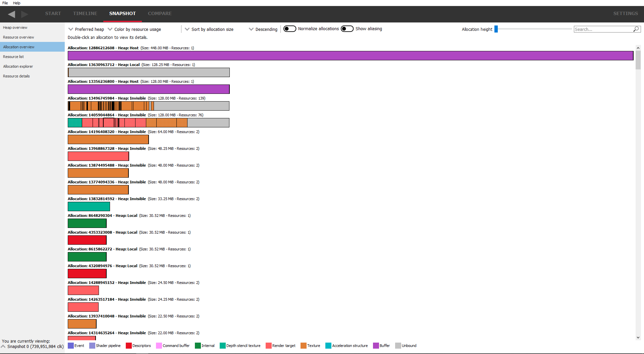Toggle Normalize allocations switch
644x354 pixels.
[x=289, y=29]
